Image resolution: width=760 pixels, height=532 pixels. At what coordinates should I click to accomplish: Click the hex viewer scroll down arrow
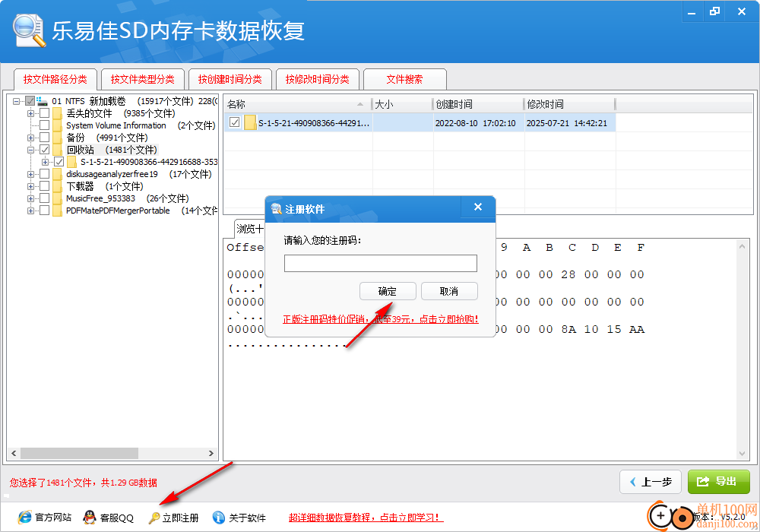(x=742, y=454)
